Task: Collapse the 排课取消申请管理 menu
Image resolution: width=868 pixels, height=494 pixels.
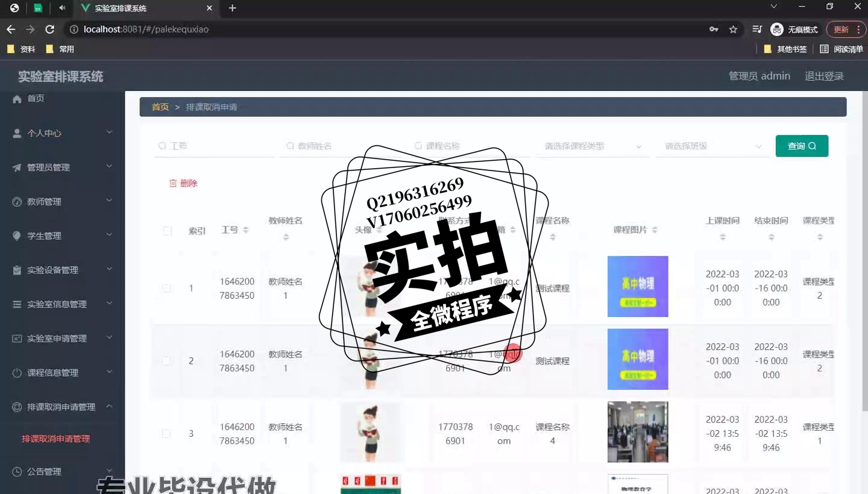Action: point(109,406)
